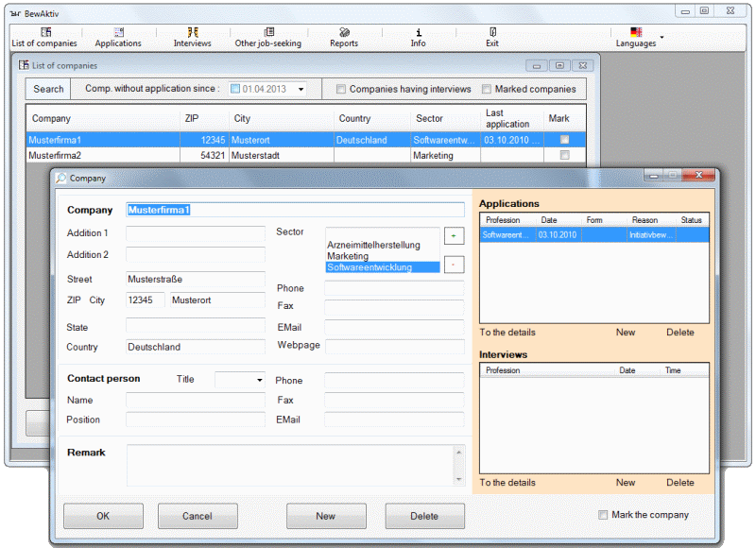Click into the company EMail field
756x548 pixels.
394,327
